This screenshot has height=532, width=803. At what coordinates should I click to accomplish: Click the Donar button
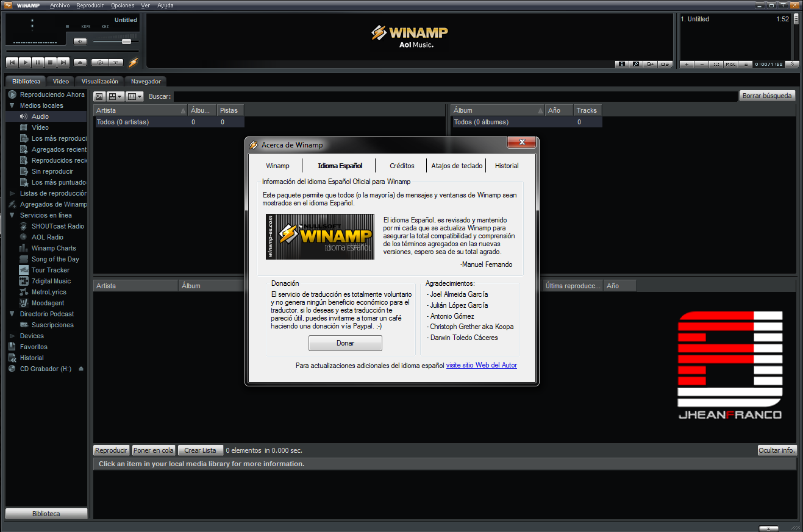[x=345, y=343]
